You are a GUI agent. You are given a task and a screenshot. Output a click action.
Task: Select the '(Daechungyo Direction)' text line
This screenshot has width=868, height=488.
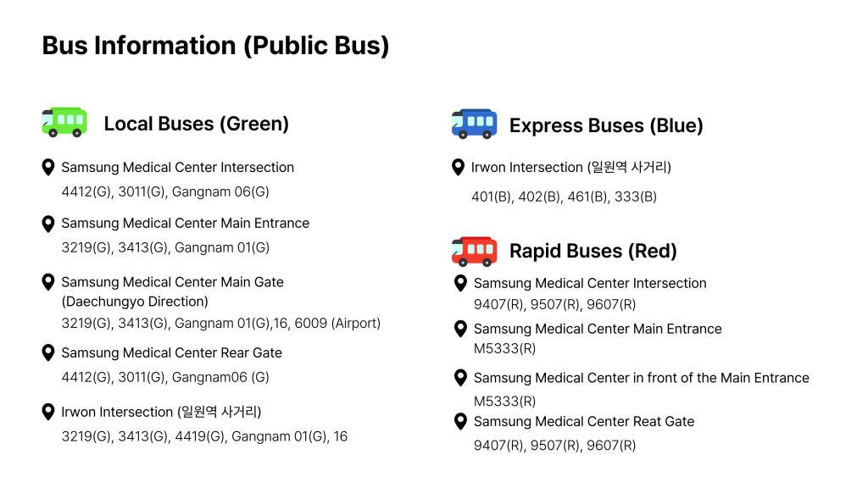(x=135, y=302)
